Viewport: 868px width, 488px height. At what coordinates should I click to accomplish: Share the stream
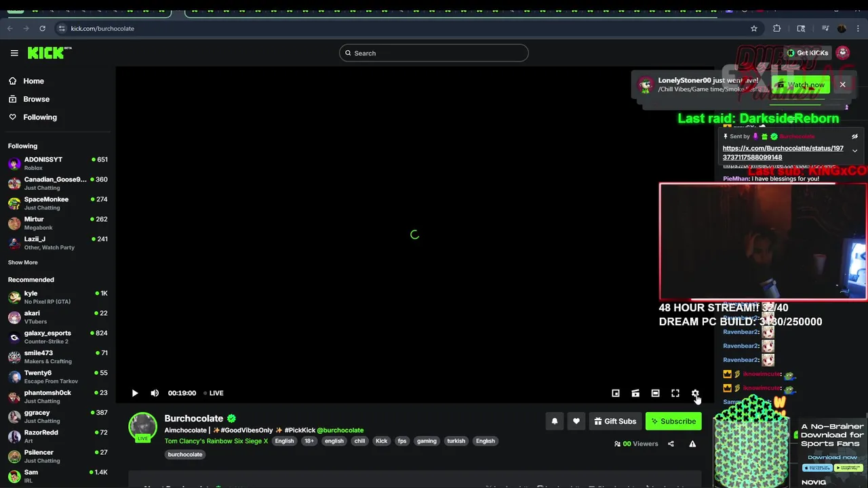click(x=671, y=444)
